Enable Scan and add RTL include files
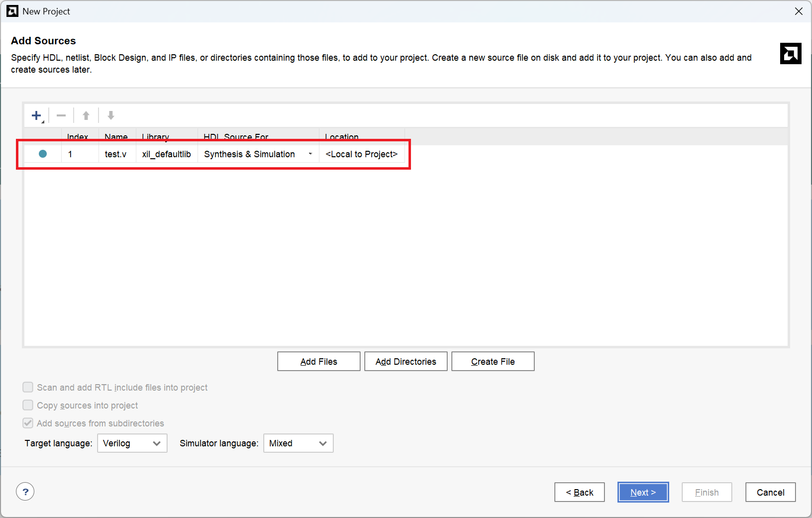 (x=28, y=387)
